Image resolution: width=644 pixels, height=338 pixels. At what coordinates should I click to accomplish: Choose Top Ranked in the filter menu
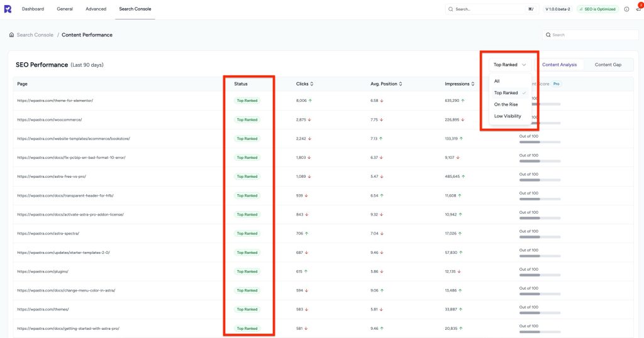[509, 93]
